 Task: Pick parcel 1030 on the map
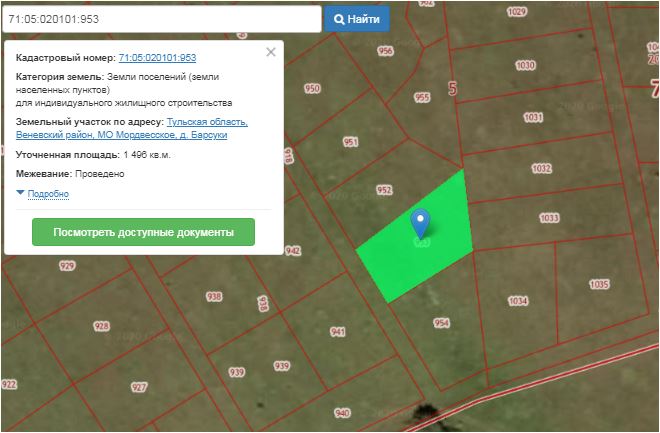coord(525,65)
